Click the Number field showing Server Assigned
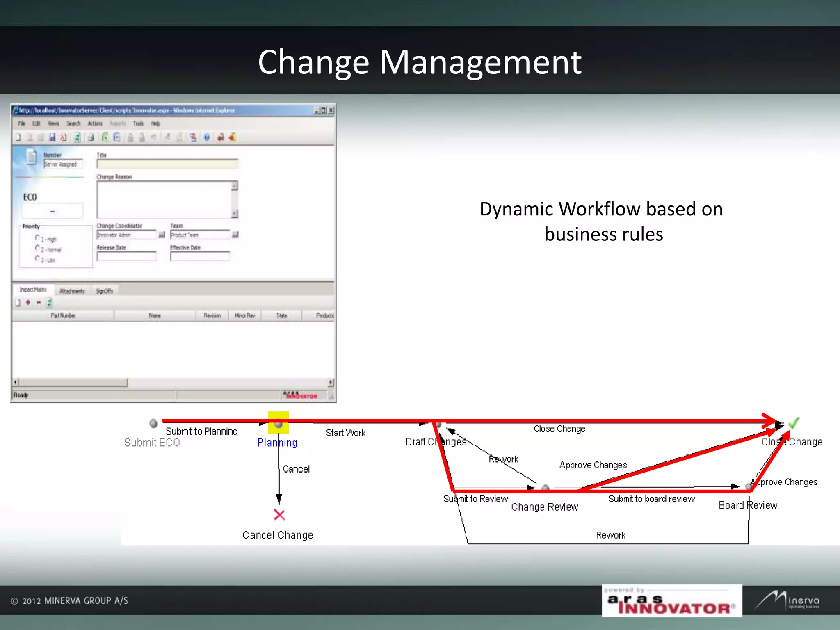 (x=63, y=164)
